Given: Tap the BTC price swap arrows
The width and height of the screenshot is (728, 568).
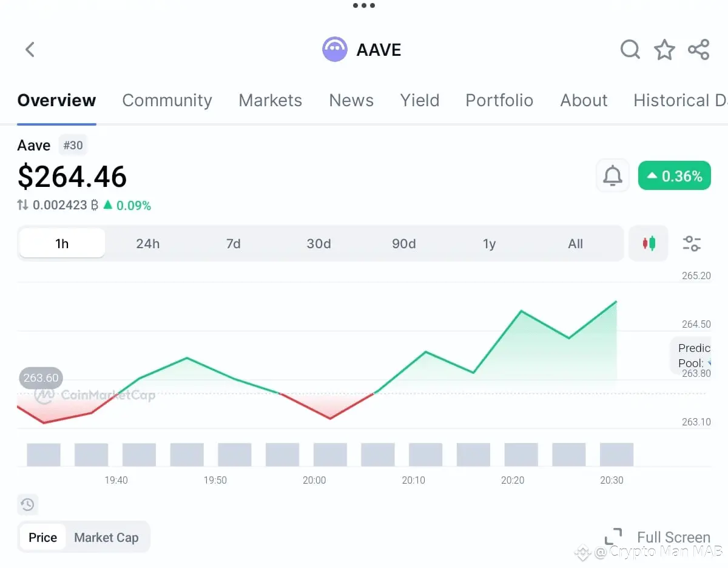Looking at the screenshot, I should (x=22, y=205).
